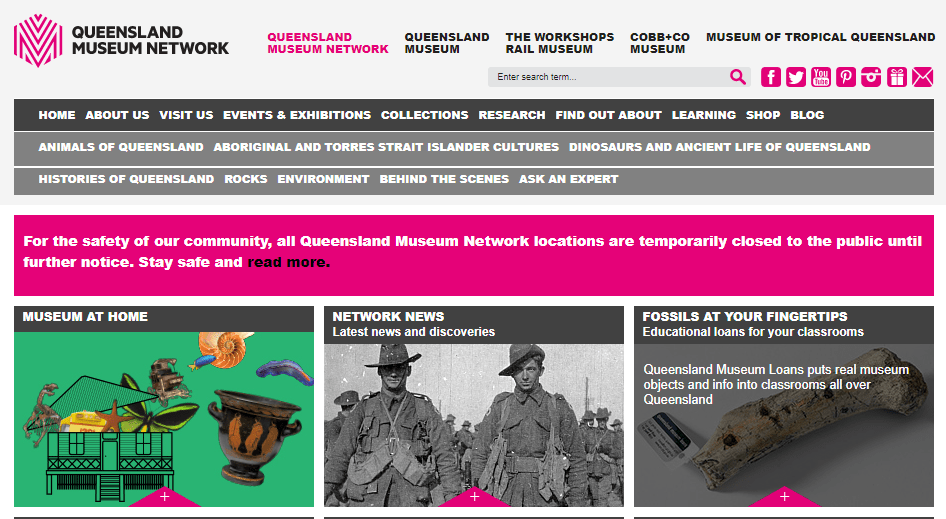
Task: Open the Twitter social icon
Action: pos(796,77)
